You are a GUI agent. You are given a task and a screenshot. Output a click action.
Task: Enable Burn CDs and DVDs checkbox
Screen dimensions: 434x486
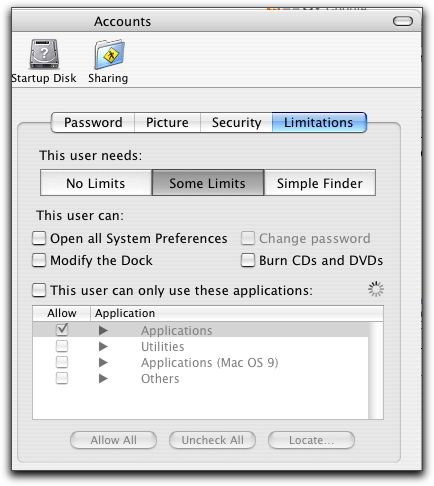[x=248, y=260]
